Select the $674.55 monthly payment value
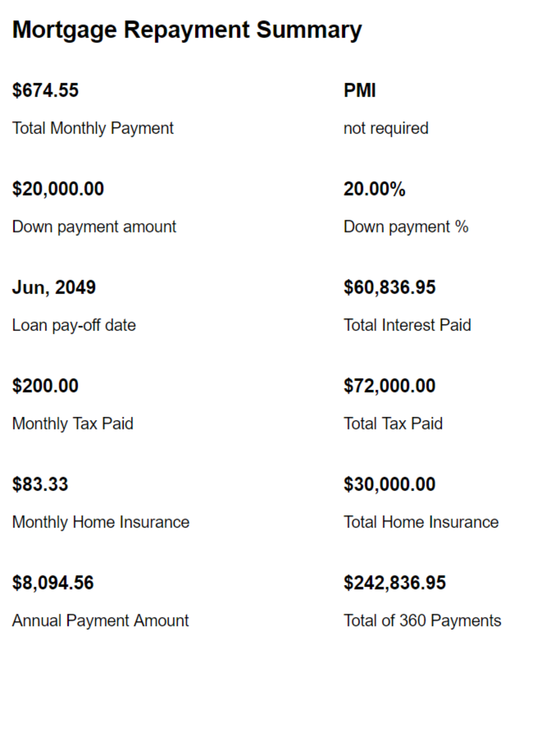This screenshot has height=747, width=560. pyautogui.click(x=45, y=90)
